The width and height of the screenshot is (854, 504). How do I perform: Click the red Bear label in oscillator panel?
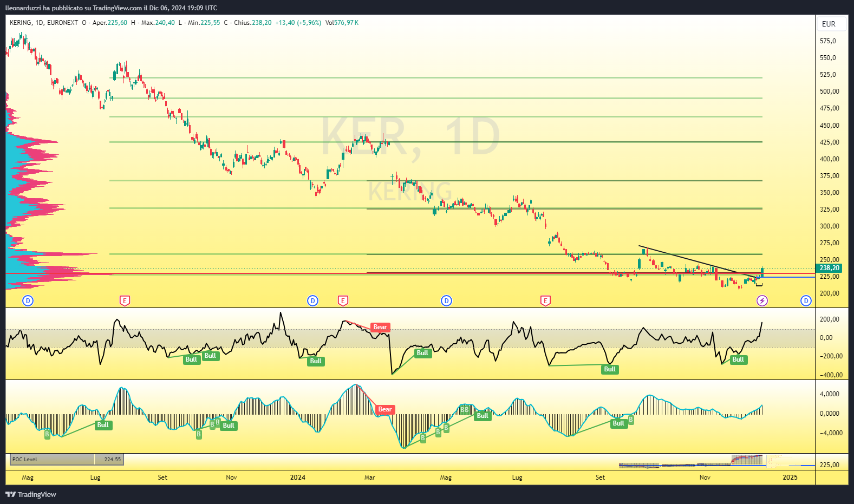click(380, 327)
